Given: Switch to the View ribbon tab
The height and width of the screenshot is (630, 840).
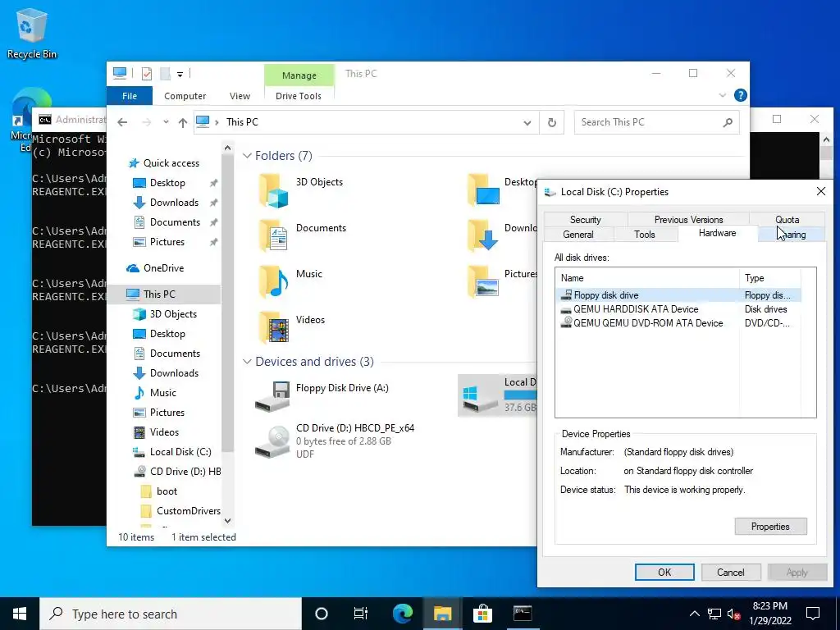Looking at the screenshot, I should [240, 96].
